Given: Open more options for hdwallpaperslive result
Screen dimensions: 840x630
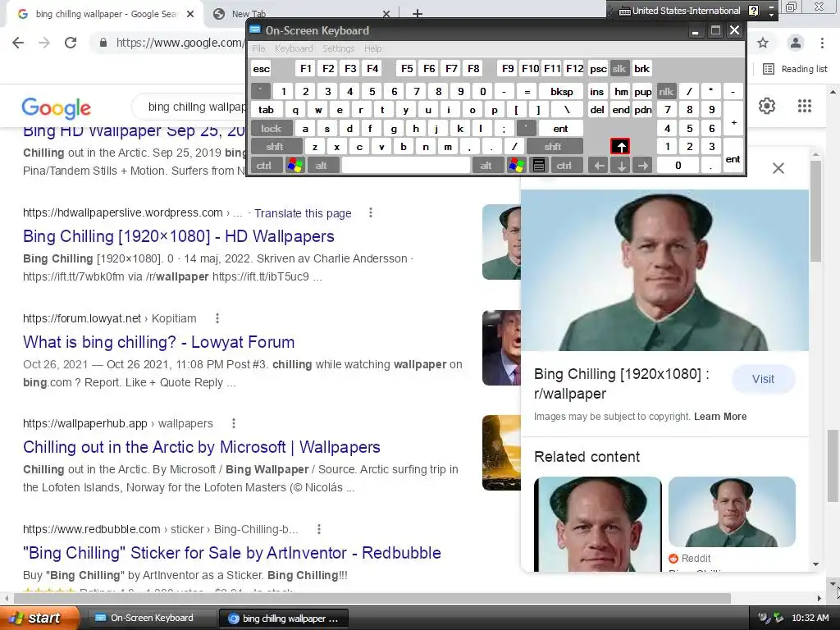Looking at the screenshot, I should coord(370,213).
